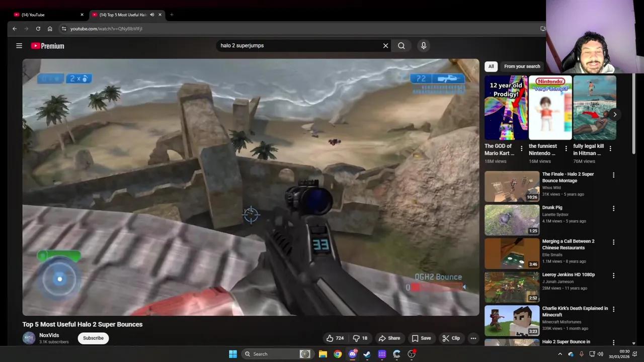The height and width of the screenshot is (362, 644).
Task: Click the halo 2 superjumps search field
Action: (300, 46)
